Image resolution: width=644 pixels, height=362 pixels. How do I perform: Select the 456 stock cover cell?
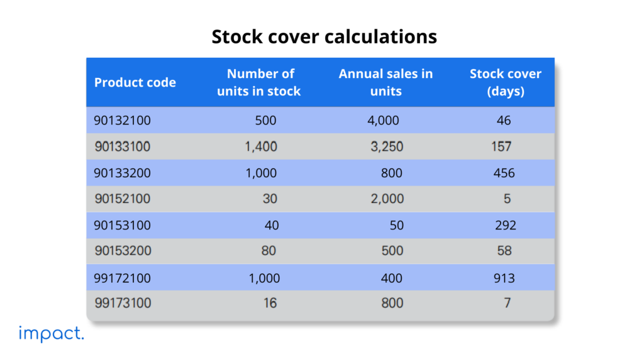click(x=504, y=173)
